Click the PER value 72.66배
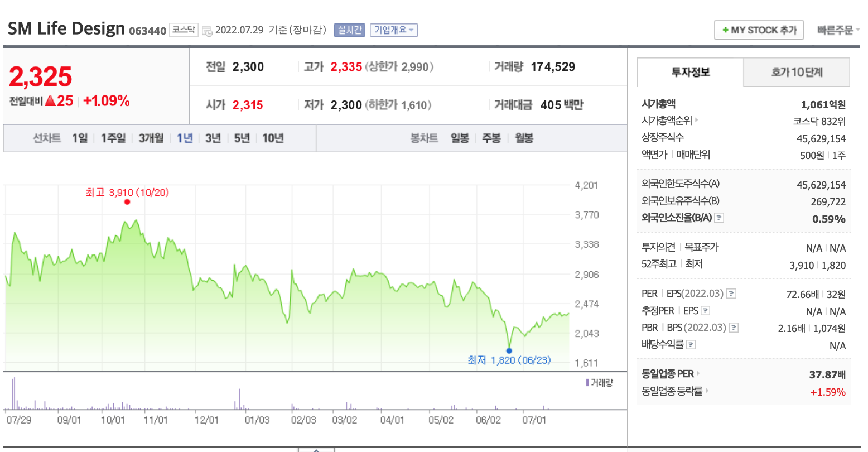 click(802, 294)
